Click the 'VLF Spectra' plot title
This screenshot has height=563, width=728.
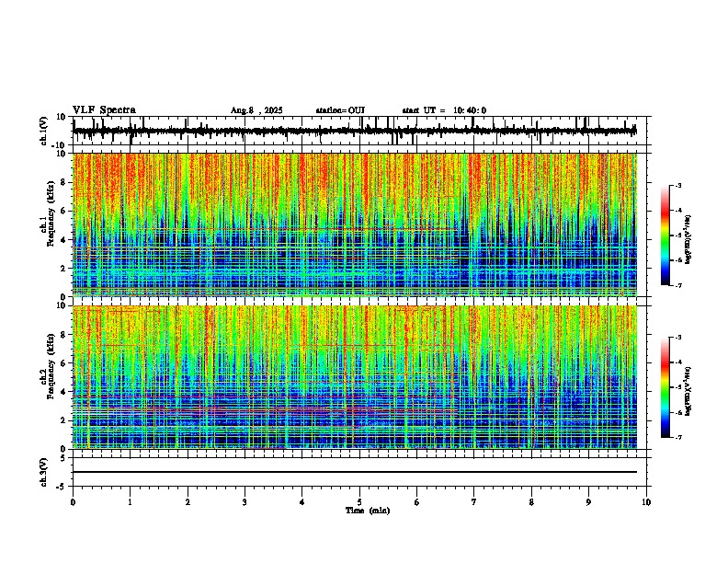tap(104, 110)
